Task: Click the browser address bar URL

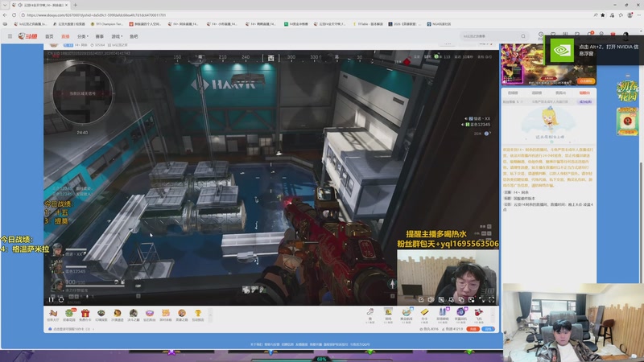Action: point(97,15)
